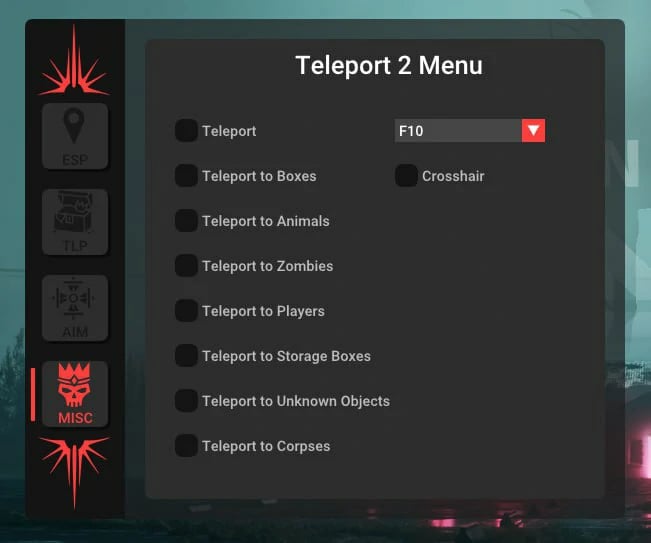The width and height of the screenshot is (651, 543).
Task: Turn on Teleport to Zombies
Action: pyautogui.click(x=186, y=266)
